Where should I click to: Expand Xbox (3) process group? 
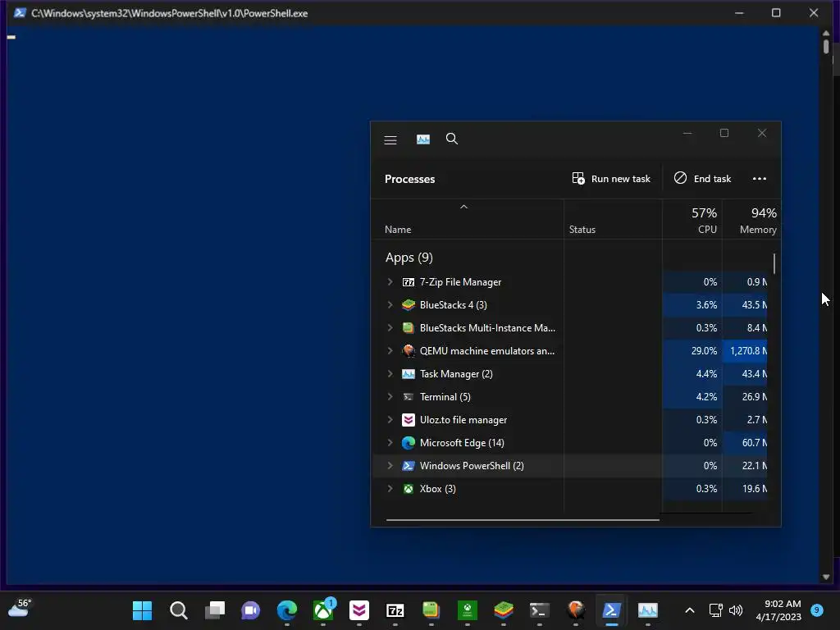(x=390, y=489)
